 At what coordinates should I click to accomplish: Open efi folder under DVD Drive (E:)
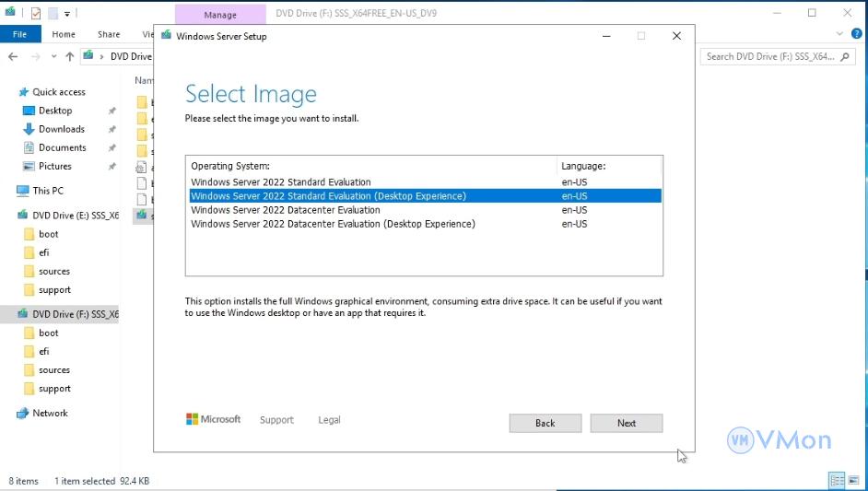pyautogui.click(x=43, y=252)
